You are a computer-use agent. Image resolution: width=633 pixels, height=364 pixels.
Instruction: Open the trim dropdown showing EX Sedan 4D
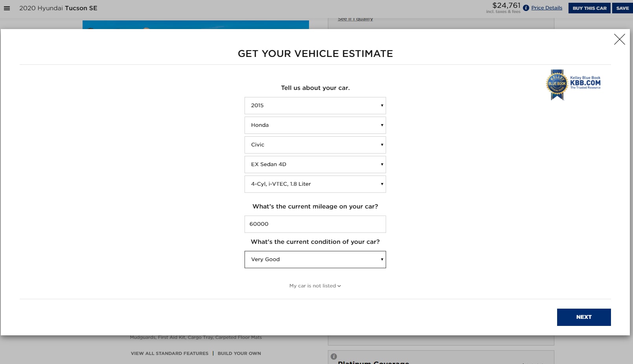click(x=315, y=165)
